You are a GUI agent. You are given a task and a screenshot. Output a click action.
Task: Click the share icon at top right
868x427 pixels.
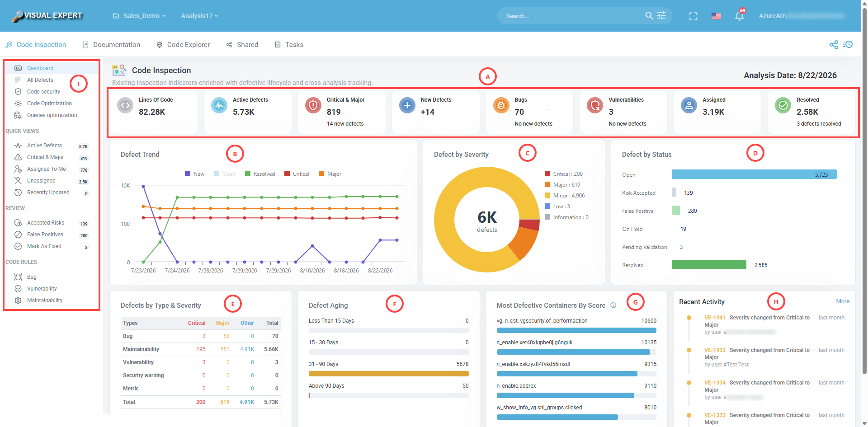834,45
